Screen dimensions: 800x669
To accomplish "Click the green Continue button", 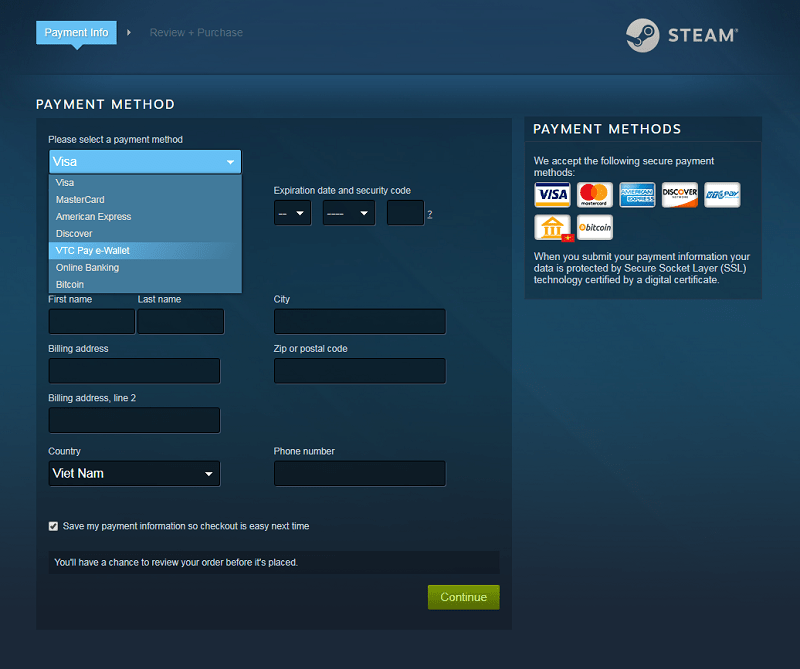I will coord(464,597).
